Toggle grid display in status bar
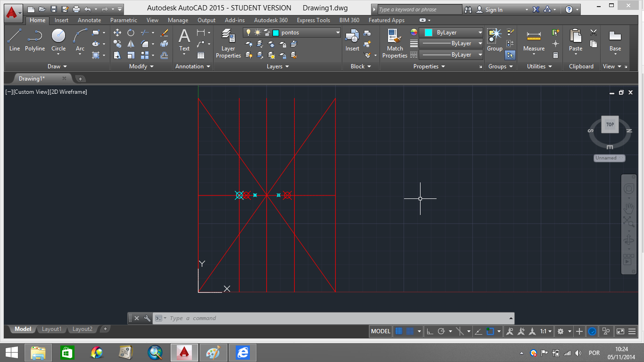This screenshot has height=362, width=644. click(399, 331)
